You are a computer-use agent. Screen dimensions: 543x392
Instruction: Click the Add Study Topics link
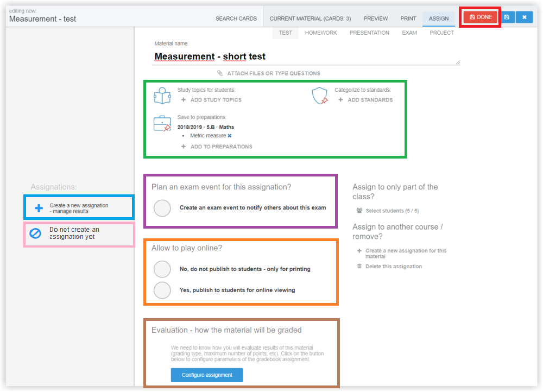click(x=216, y=100)
